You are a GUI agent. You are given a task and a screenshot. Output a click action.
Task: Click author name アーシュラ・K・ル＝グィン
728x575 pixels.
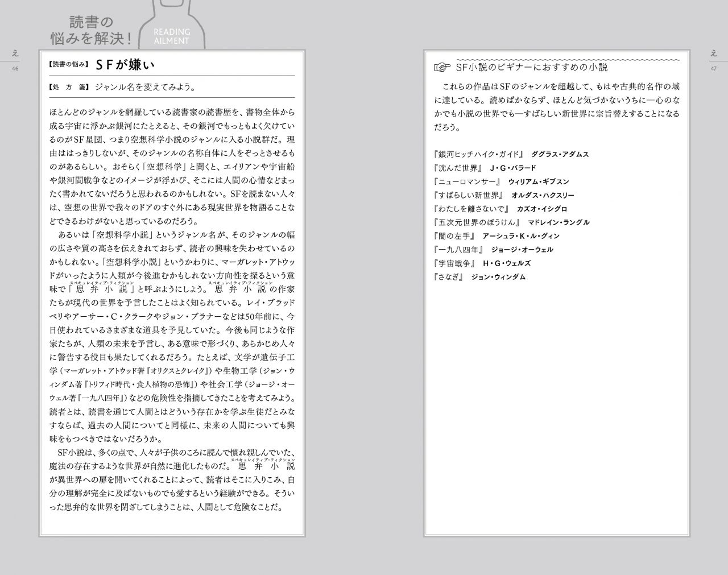coord(520,236)
